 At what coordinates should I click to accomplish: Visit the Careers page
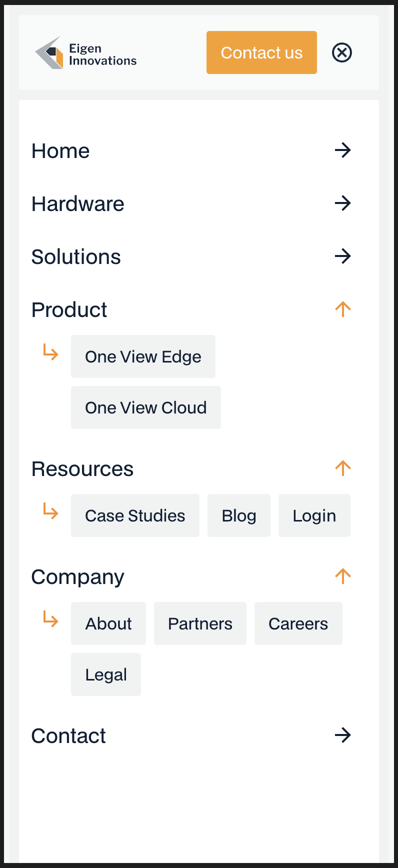[298, 623]
